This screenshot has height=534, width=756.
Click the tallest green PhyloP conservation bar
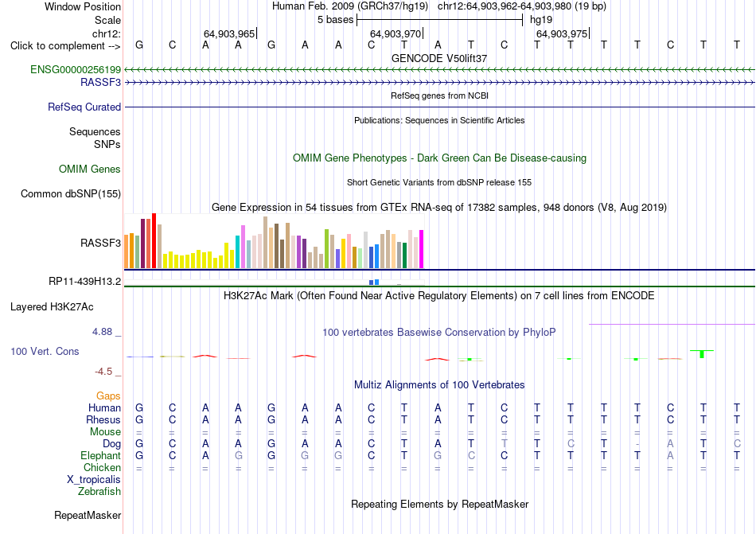(702, 354)
